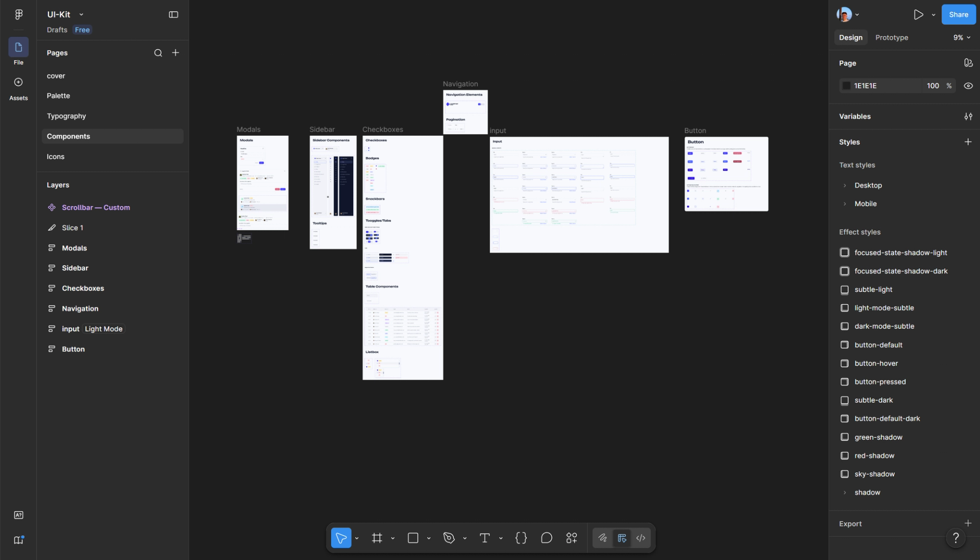The width and height of the screenshot is (980, 560).
Task: Add an export setting with plus
Action: (968, 523)
